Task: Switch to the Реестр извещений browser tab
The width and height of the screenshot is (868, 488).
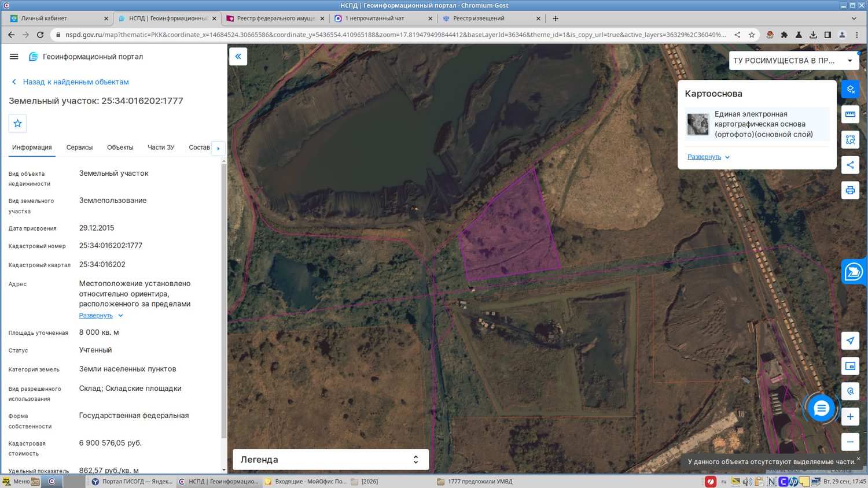Action: [491, 19]
